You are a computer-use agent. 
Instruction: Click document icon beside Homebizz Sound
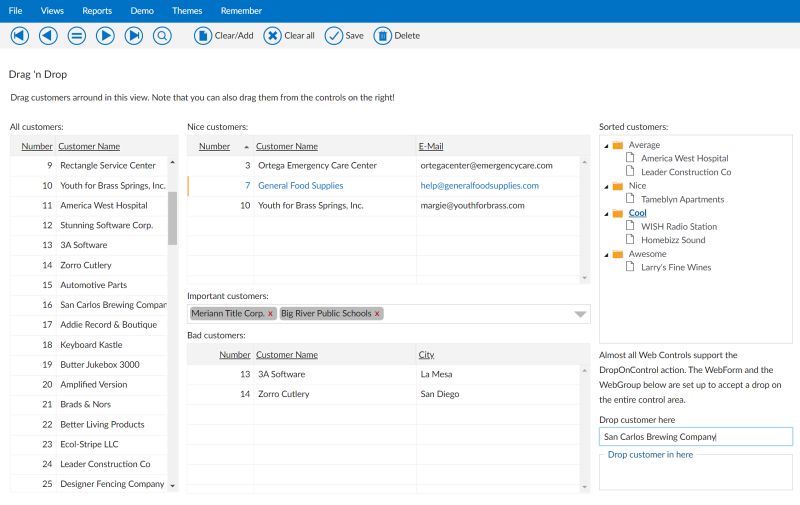630,239
